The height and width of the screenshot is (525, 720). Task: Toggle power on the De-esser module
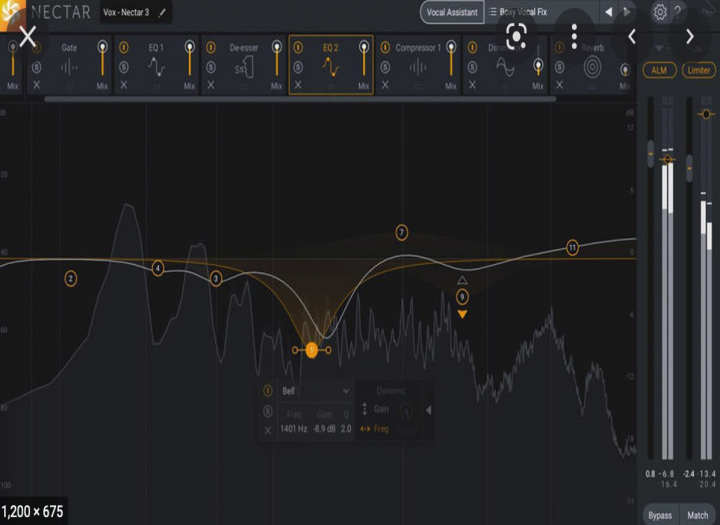(x=211, y=47)
